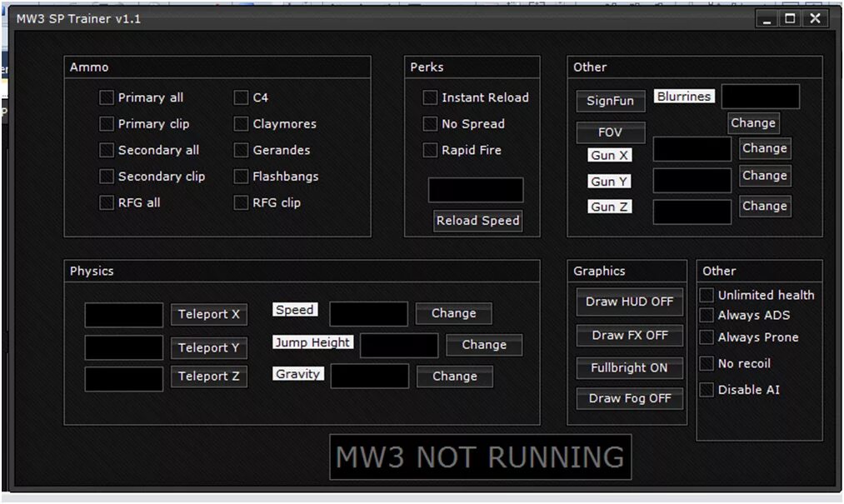Focus the Speed input field
Screen dimensions: 844x504
(369, 314)
